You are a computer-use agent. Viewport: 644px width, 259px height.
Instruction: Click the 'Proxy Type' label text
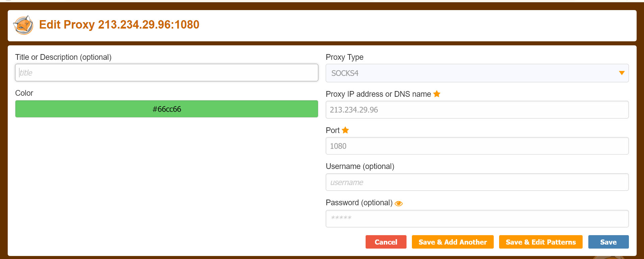tap(344, 57)
